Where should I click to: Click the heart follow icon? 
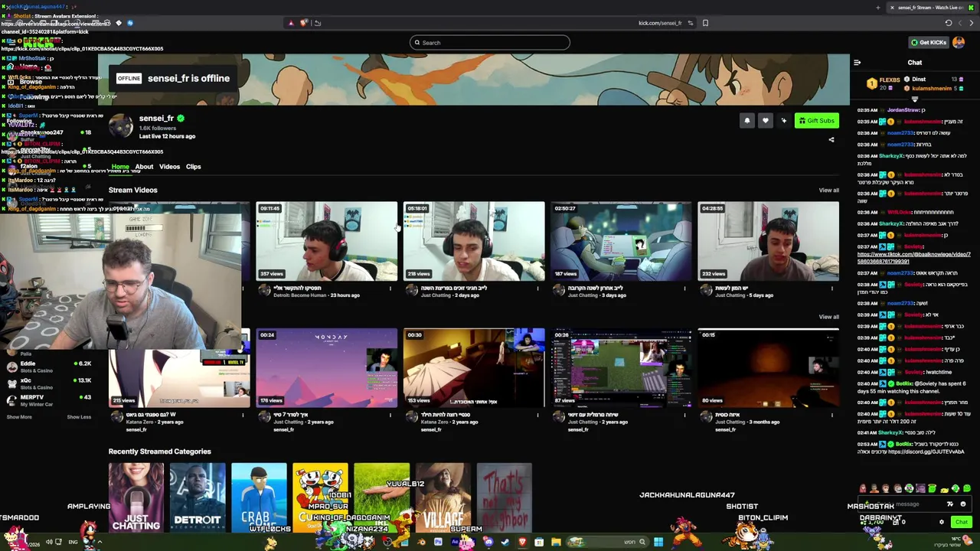765,121
